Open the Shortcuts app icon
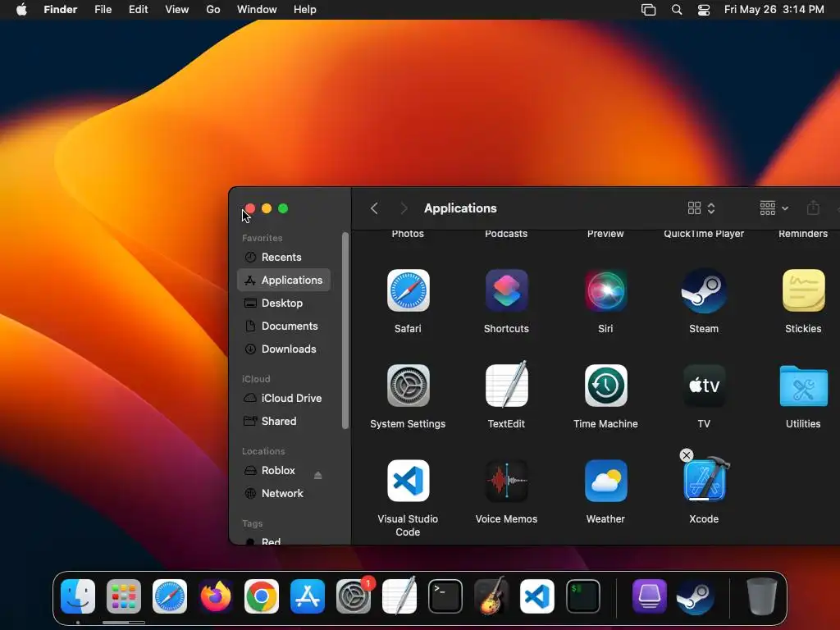This screenshot has width=840, height=630. click(x=506, y=290)
